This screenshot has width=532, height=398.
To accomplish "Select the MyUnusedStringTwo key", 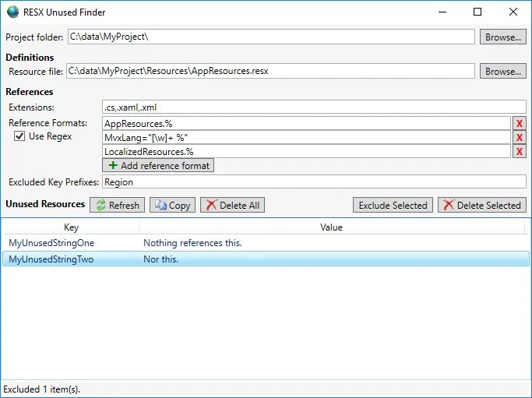I will pyautogui.click(x=51, y=259).
